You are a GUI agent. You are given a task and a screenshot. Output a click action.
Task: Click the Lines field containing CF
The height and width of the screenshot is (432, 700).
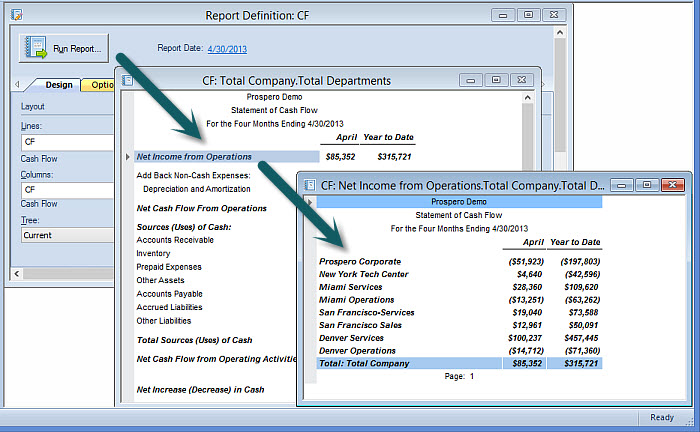(66, 142)
